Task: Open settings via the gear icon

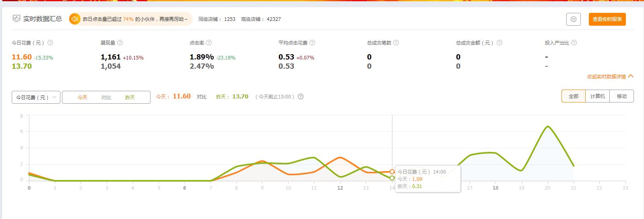Action: [573, 19]
